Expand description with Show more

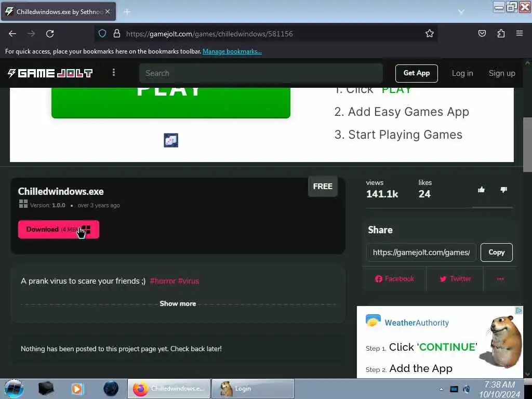pos(178,303)
